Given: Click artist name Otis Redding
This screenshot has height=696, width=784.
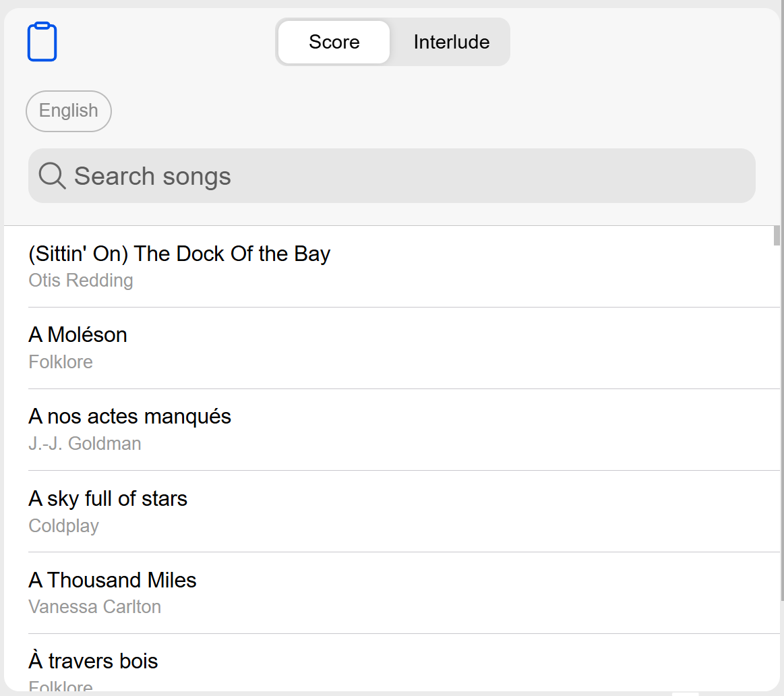Looking at the screenshot, I should click(x=80, y=281).
